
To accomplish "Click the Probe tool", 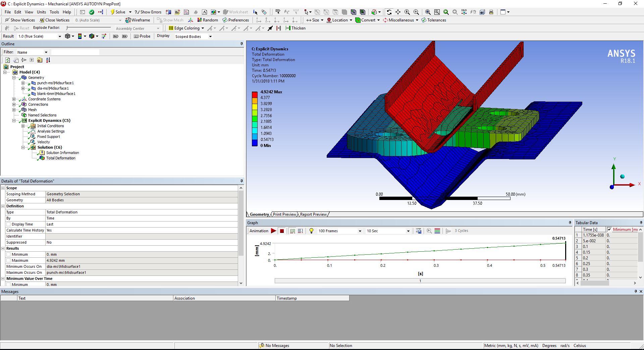I will click(x=142, y=36).
